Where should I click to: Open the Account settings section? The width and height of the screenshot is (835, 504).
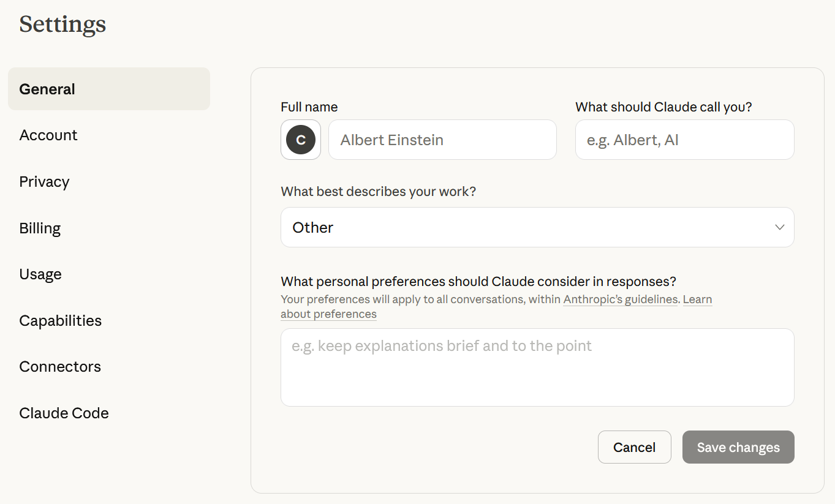pyautogui.click(x=48, y=135)
